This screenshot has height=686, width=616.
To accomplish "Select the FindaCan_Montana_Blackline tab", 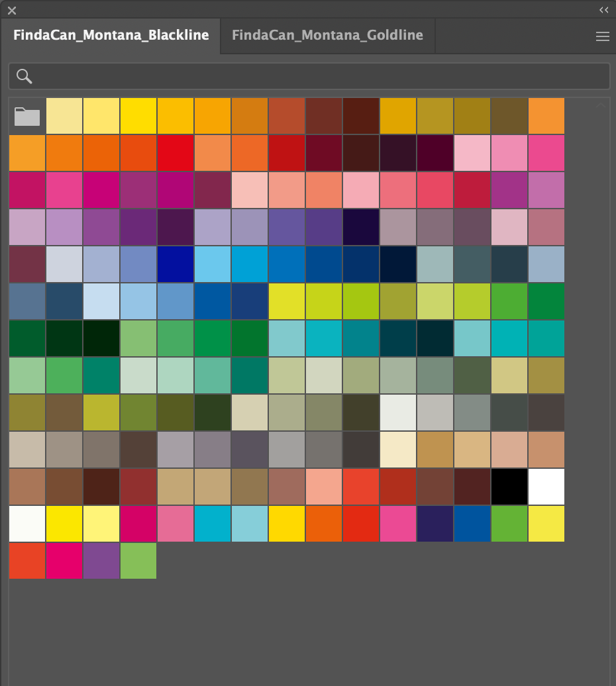I will coord(111,36).
